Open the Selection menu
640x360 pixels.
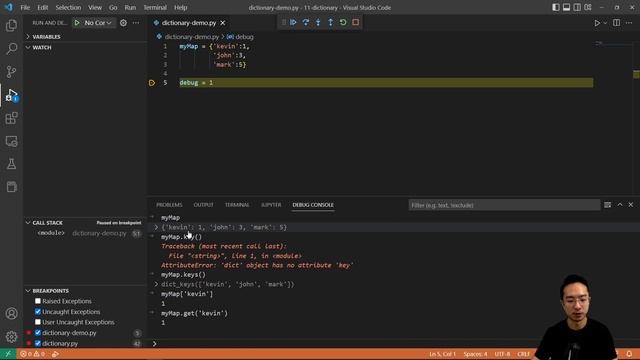(68, 7)
